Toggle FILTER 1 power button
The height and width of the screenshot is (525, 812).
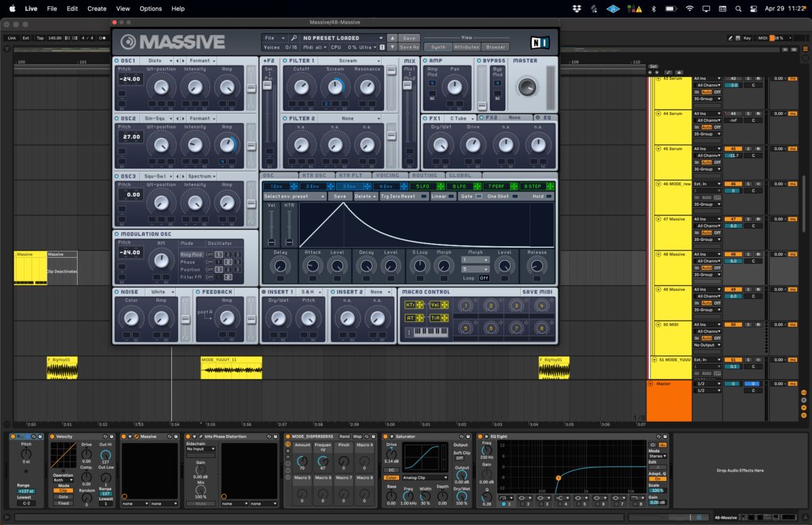coord(286,61)
